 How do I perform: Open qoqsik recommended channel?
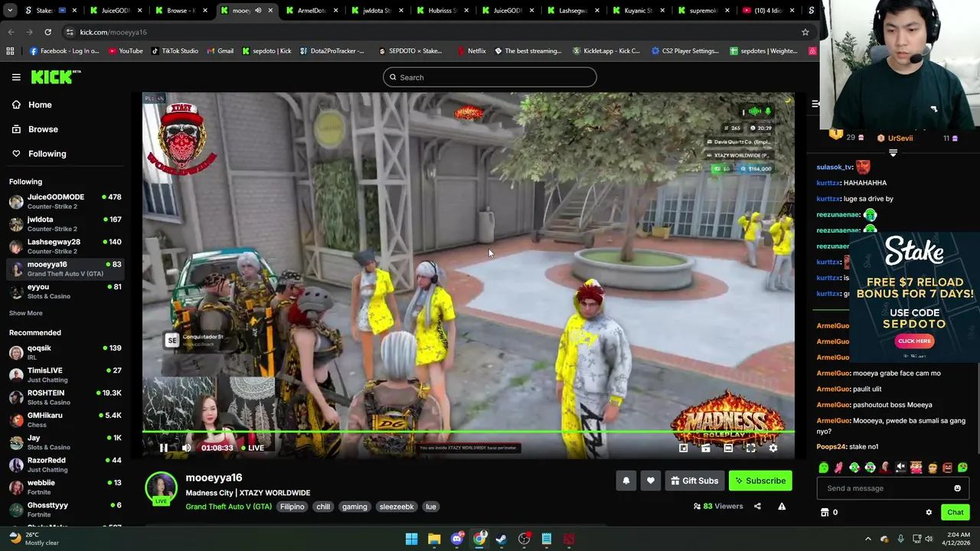pos(65,352)
